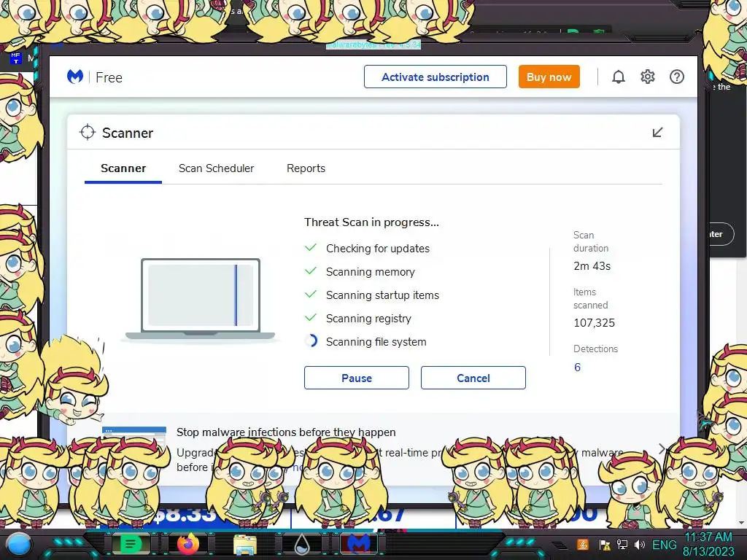The height and width of the screenshot is (560, 747).
Task: Click the spinning file system progress indicator
Action: coord(311,341)
